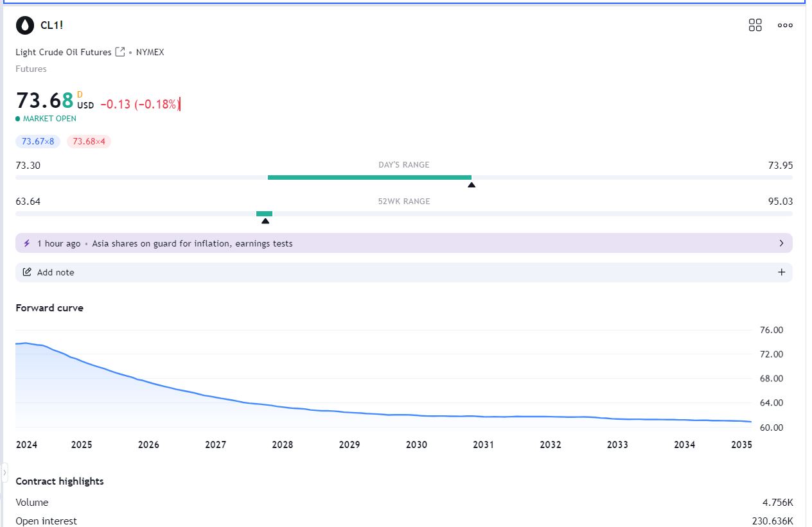Click the Contract highlights section heading
812x527 pixels.
coord(60,481)
